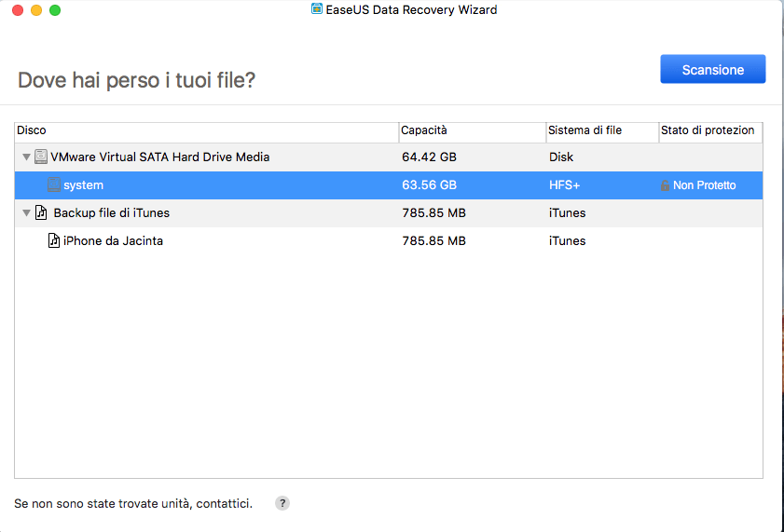Click the green macOS fullscreen window button
The height and width of the screenshot is (532, 784).
(x=55, y=10)
